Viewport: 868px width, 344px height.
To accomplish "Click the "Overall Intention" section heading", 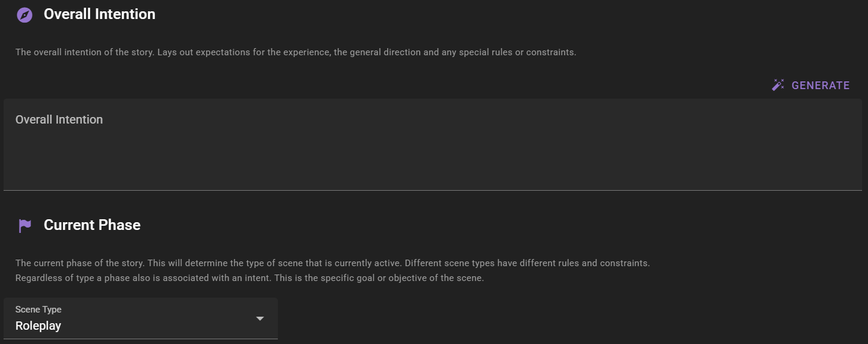I will tap(100, 14).
